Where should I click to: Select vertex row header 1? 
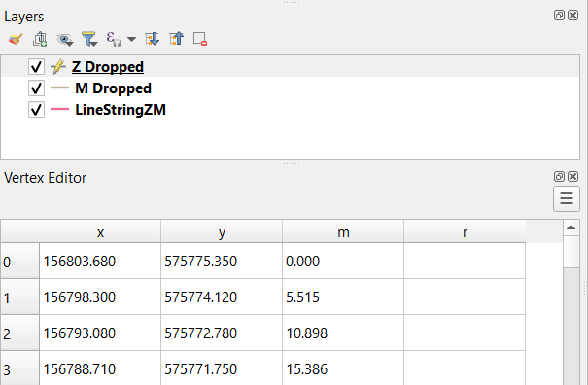(x=19, y=297)
